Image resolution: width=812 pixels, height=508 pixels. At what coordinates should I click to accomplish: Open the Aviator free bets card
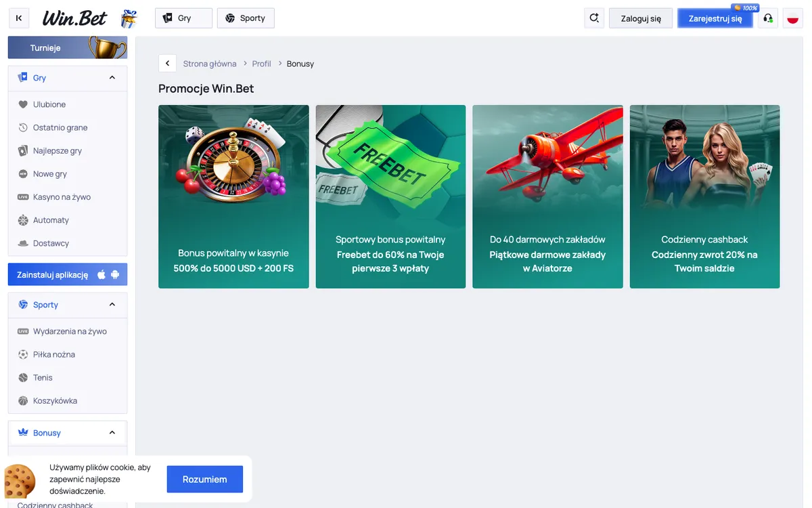point(547,196)
